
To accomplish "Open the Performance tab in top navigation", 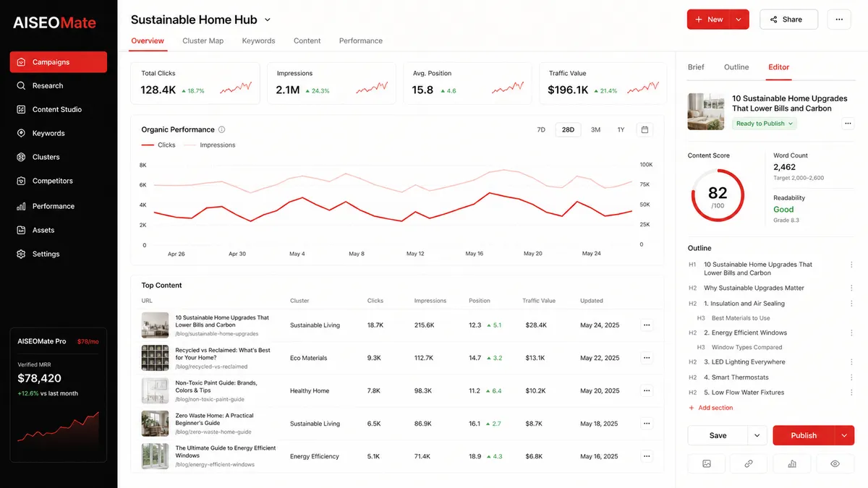I will pyautogui.click(x=361, y=40).
